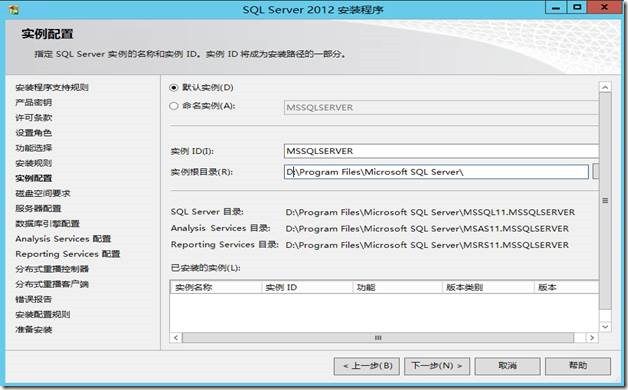Image resolution: width=628 pixels, height=390 pixels.
Task: Select the bold 实例配置 step in sidebar
Action: 34,178
